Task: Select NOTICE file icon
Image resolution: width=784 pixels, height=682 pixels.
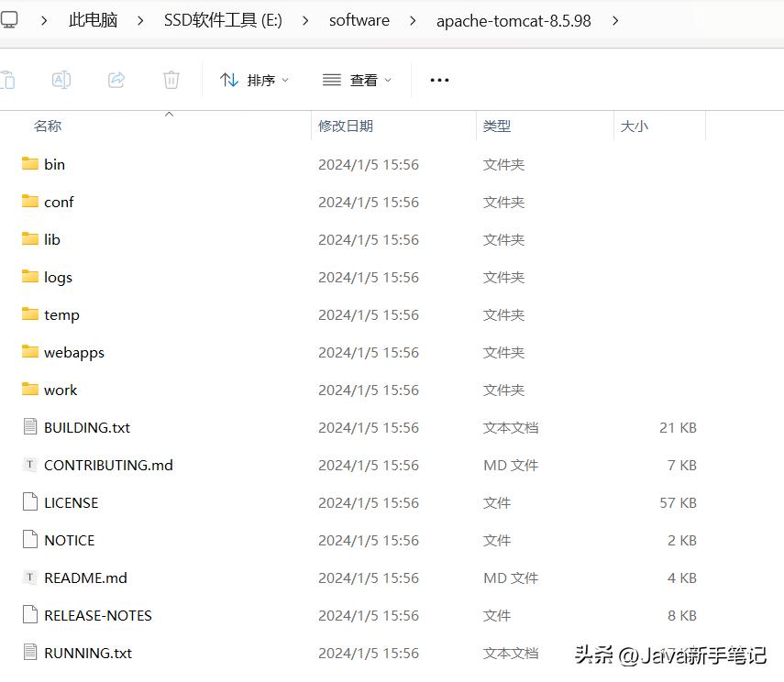Action: 30,540
